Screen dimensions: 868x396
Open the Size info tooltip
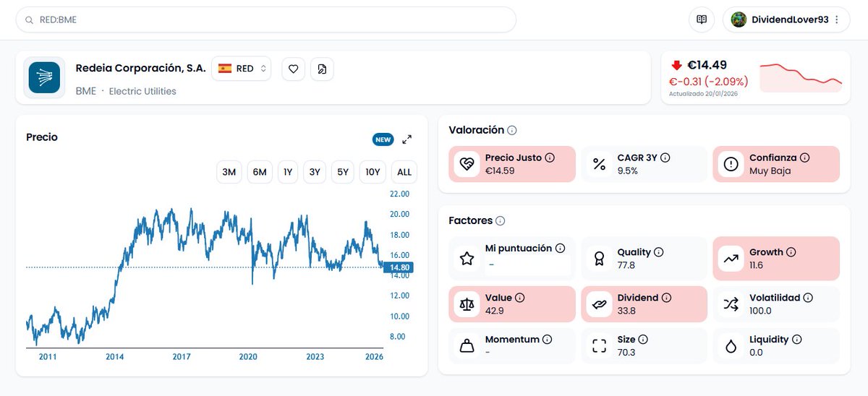pyautogui.click(x=643, y=340)
